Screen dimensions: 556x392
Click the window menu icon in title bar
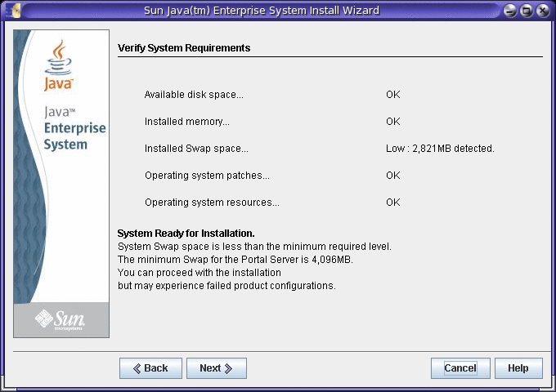14,11
